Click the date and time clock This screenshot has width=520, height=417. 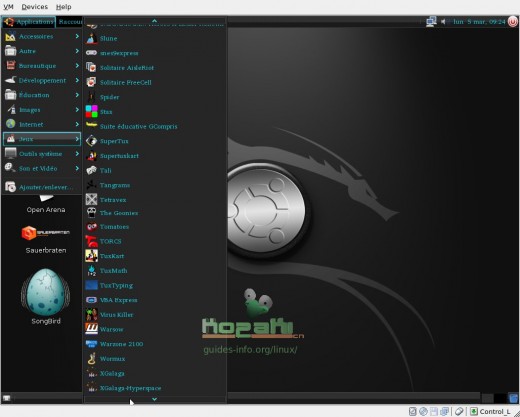(x=479, y=22)
